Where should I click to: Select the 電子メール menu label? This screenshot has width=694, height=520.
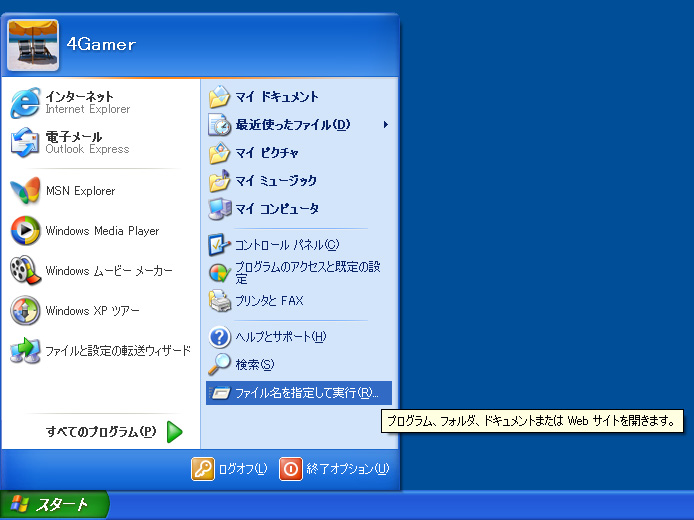[x=73, y=137]
